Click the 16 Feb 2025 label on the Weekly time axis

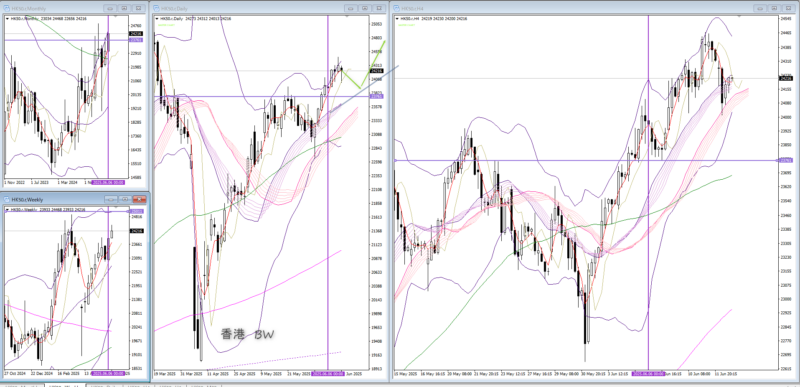(x=68, y=373)
